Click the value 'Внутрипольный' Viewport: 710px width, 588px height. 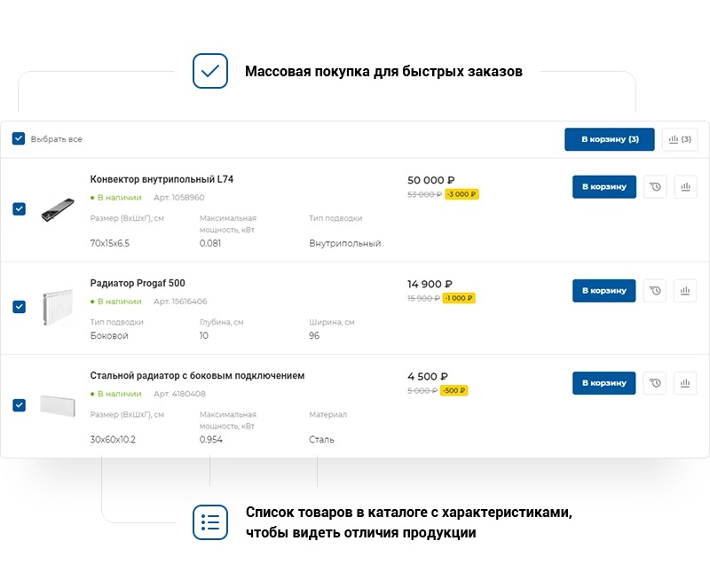point(345,244)
